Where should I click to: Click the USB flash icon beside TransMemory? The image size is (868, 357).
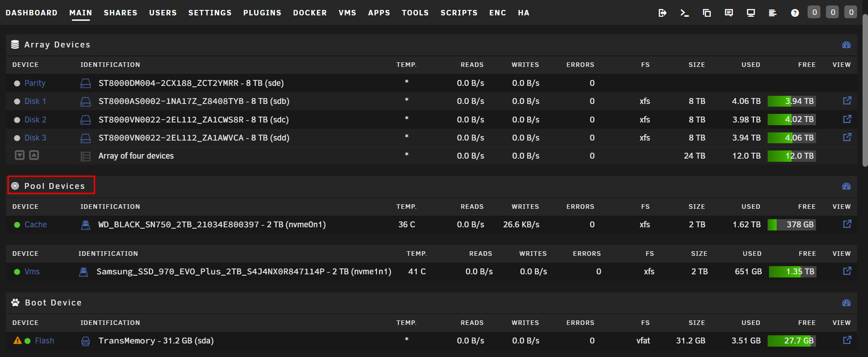click(x=85, y=341)
